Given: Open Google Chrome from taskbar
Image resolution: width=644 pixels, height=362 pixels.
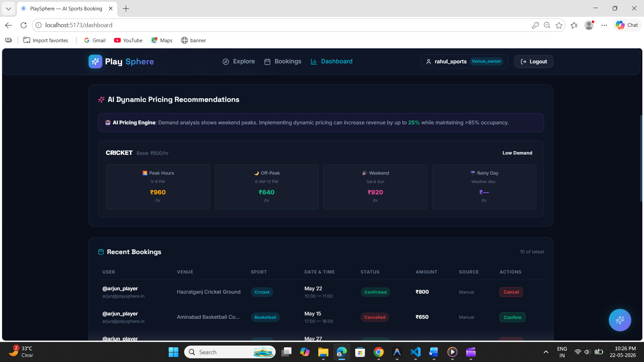Looking at the screenshot, I should point(378,352).
